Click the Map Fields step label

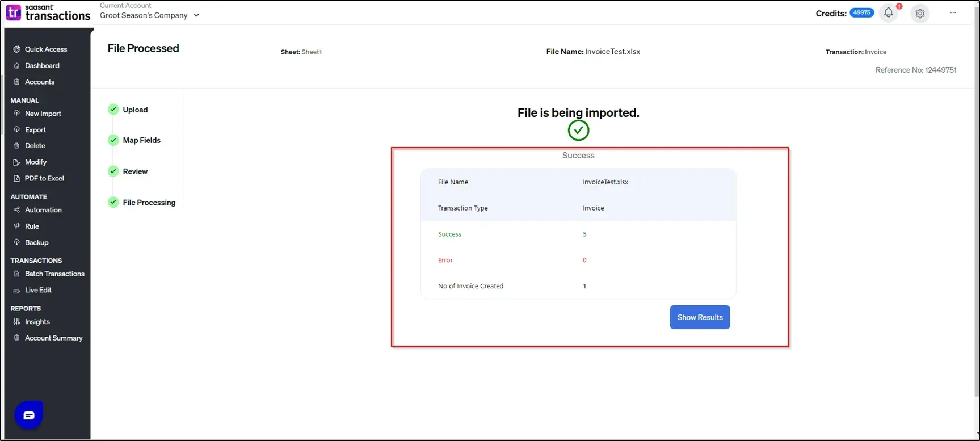142,140
